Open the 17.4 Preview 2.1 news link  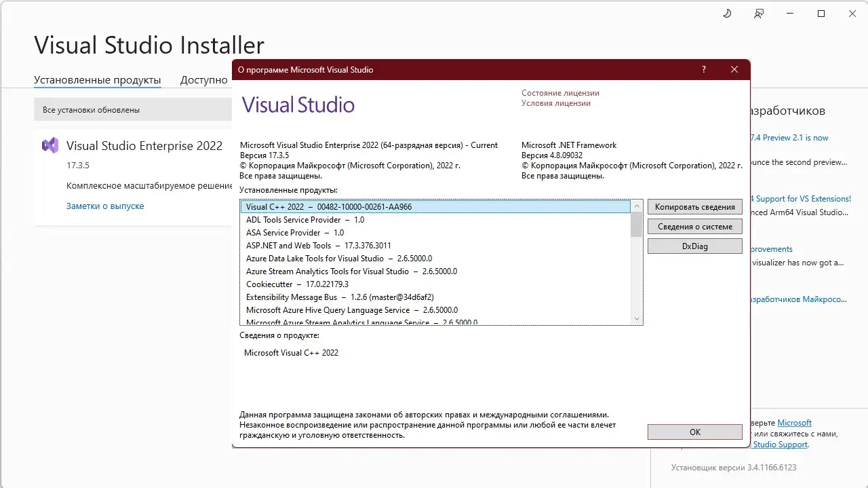[x=789, y=138]
